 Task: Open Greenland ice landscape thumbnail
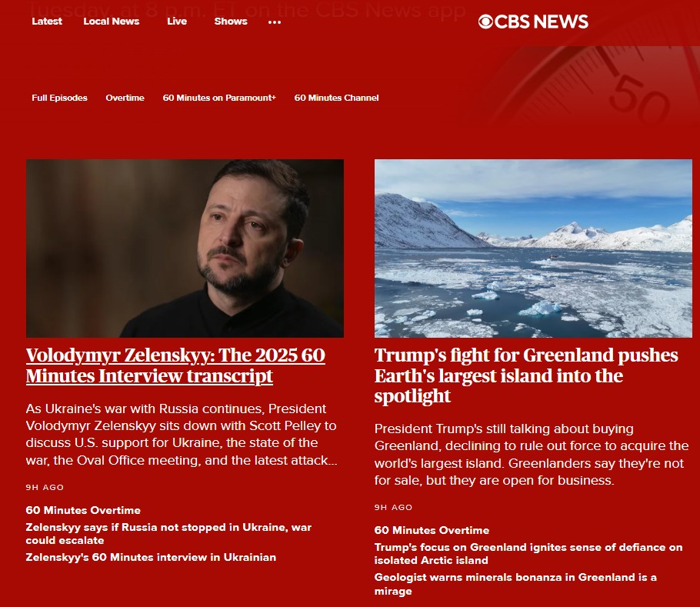tap(533, 248)
